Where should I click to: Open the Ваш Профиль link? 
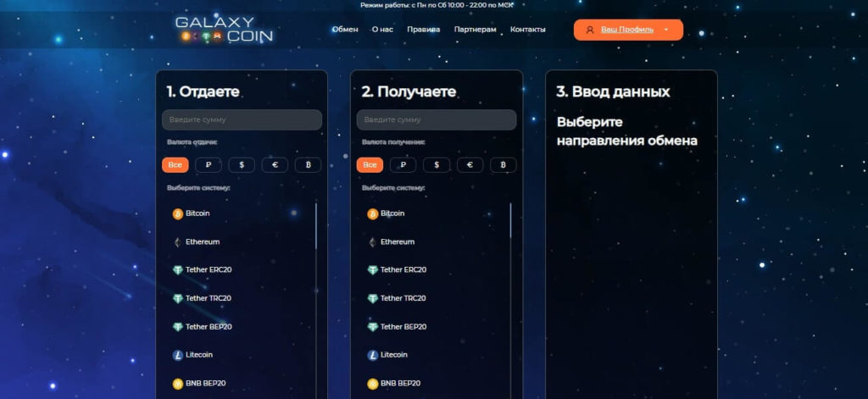tap(627, 30)
